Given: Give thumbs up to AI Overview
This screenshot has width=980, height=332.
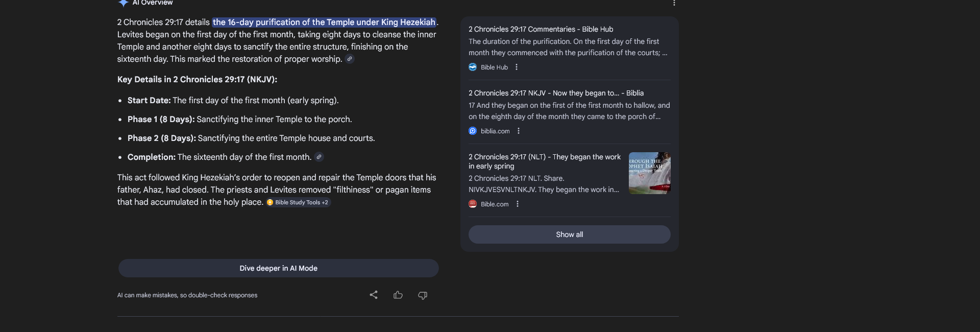Looking at the screenshot, I should (x=398, y=295).
